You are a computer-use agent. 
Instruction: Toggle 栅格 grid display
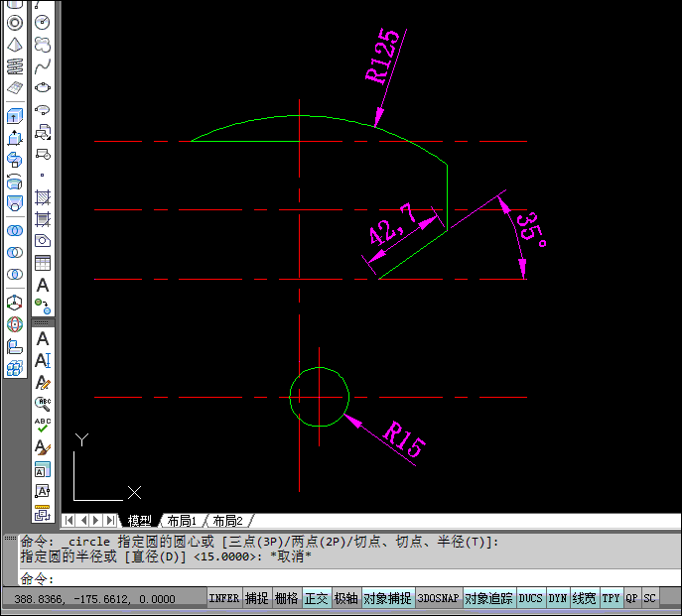click(287, 598)
